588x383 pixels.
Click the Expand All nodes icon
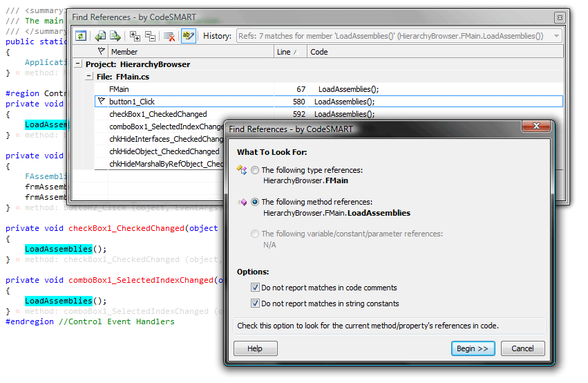pyautogui.click(x=135, y=36)
